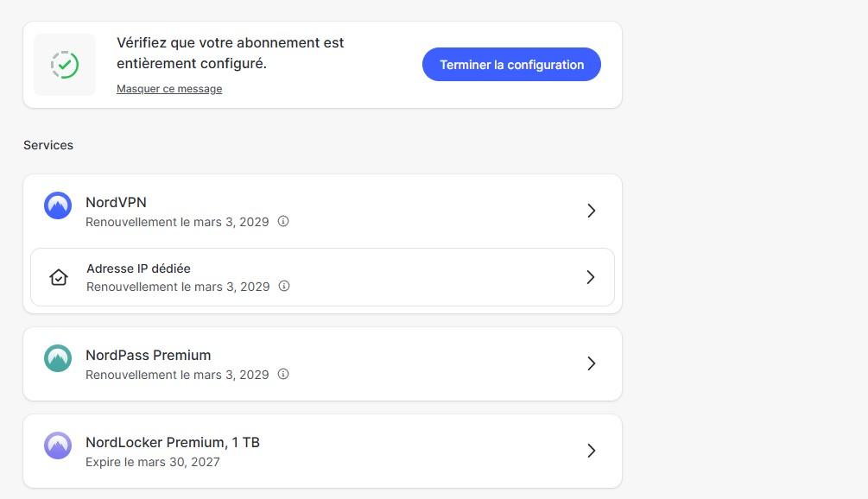Select the NordVPN service title

click(x=116, y=202)
